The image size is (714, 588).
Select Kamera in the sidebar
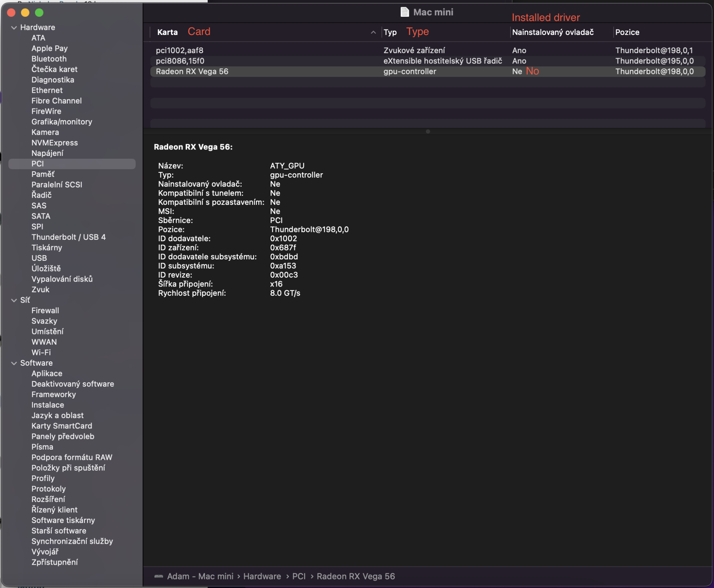45,132
